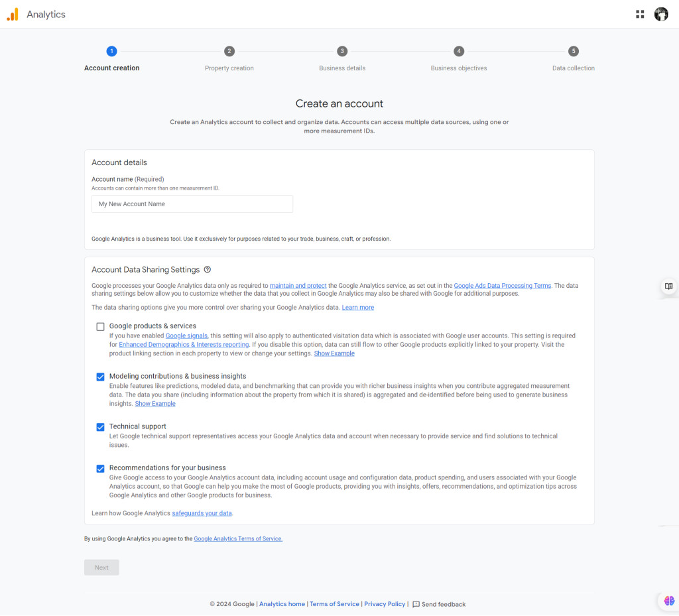Click step 1 Account creation circle
This screenshot has width=679, height=616.
coord(111,51)
